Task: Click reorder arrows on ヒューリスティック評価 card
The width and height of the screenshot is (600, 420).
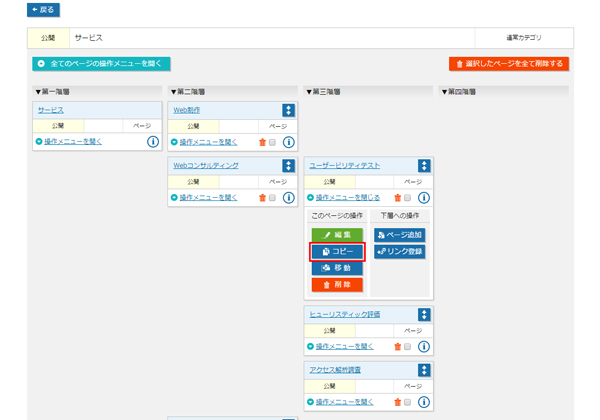Action: pos(424,314)
